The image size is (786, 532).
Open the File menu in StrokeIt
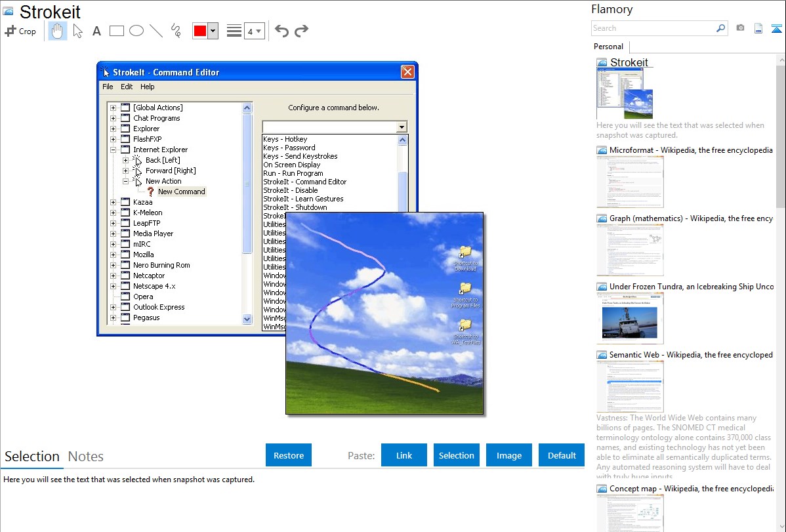click(x=108, y=87)
